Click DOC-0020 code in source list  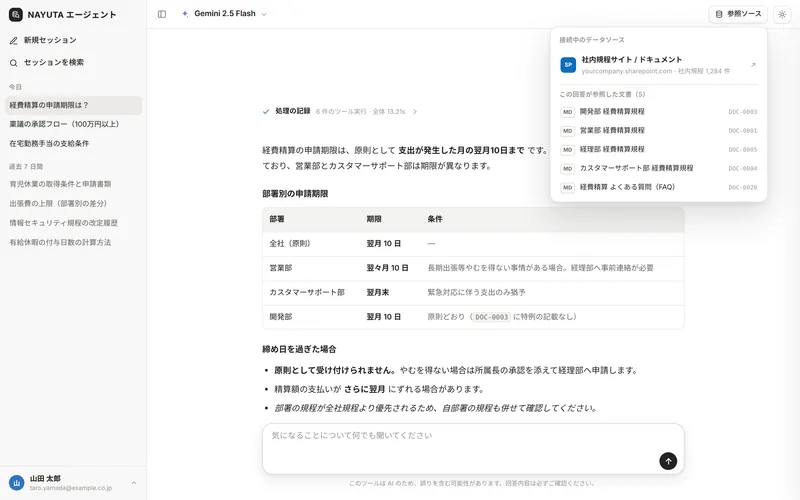pyautogui.click(x=742, y=188)
